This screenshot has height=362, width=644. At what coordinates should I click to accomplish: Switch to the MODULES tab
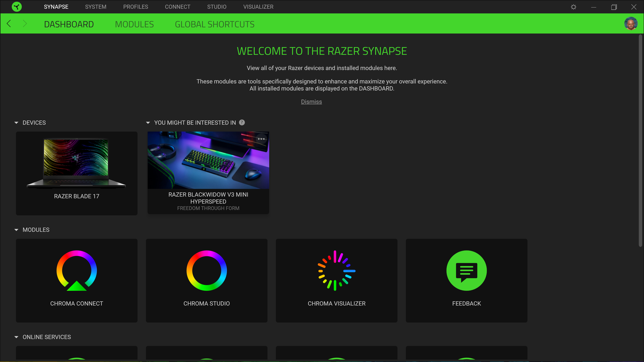pyautogui.click(x=134, y=24)
